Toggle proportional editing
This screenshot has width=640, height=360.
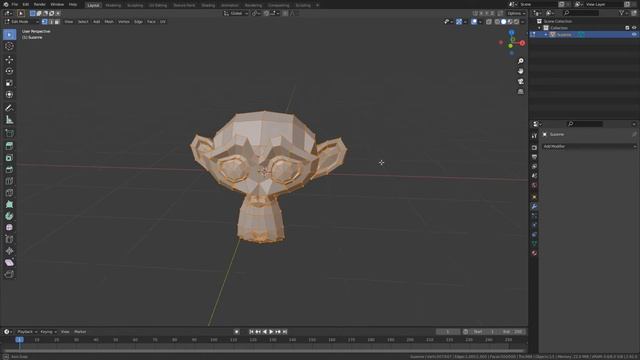285,13
